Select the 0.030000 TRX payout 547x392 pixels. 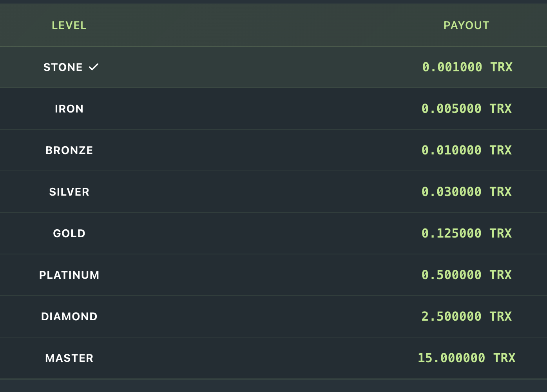[466, 192]
